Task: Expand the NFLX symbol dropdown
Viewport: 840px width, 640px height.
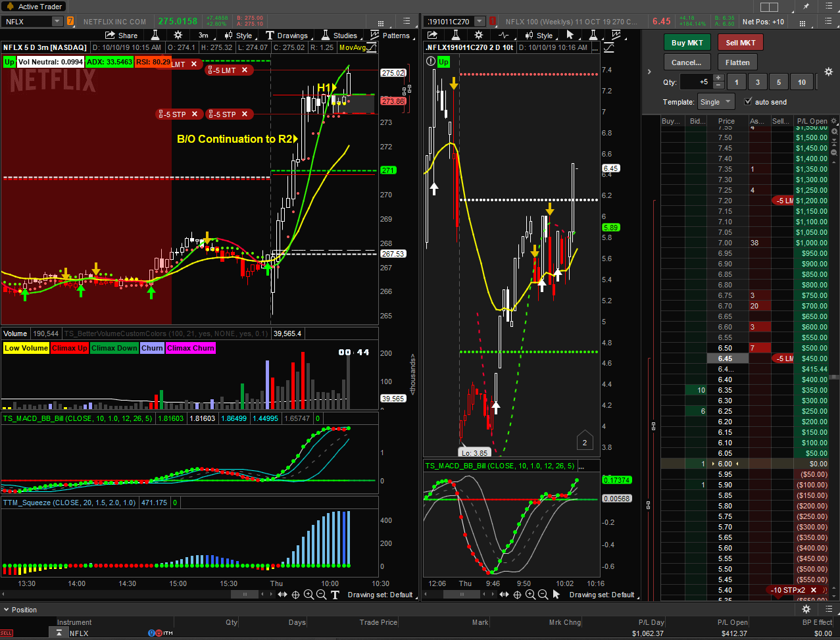Action: (x=57, y=22)
